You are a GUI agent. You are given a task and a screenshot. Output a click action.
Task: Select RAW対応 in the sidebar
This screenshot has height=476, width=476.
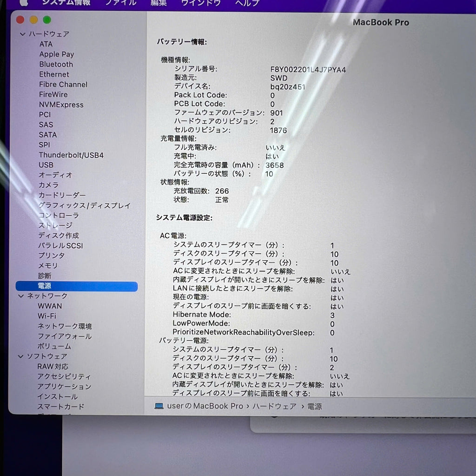click(x=53, y=366)
